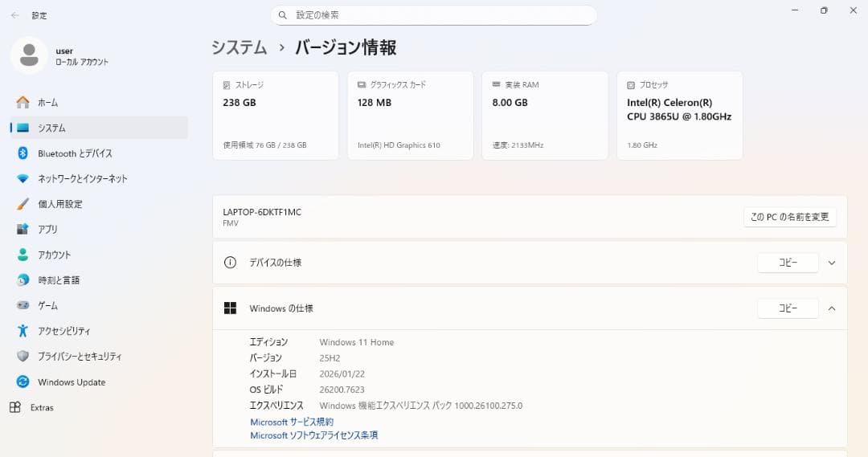Click the Windows Update sync icon
Screen dimensions: 868x457
pos(23,382)
